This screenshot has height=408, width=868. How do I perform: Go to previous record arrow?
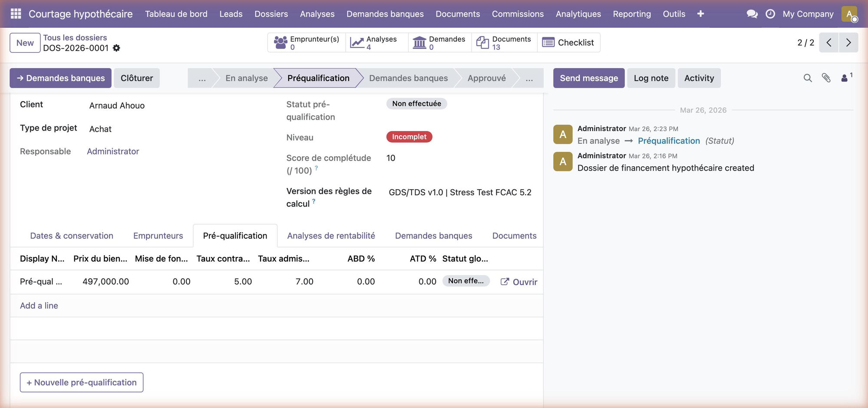click(829, 43)
